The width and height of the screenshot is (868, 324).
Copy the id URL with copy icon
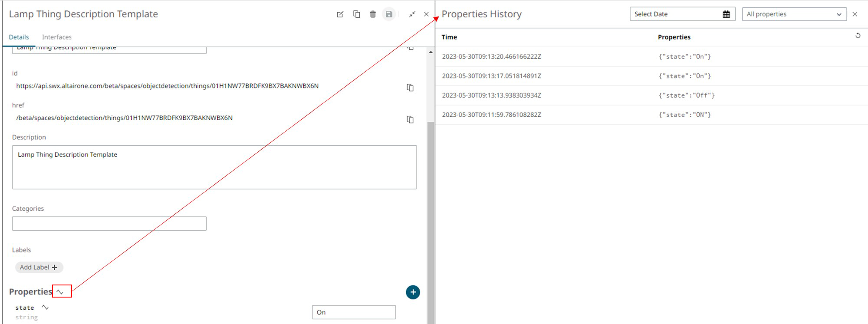(410, 88)
